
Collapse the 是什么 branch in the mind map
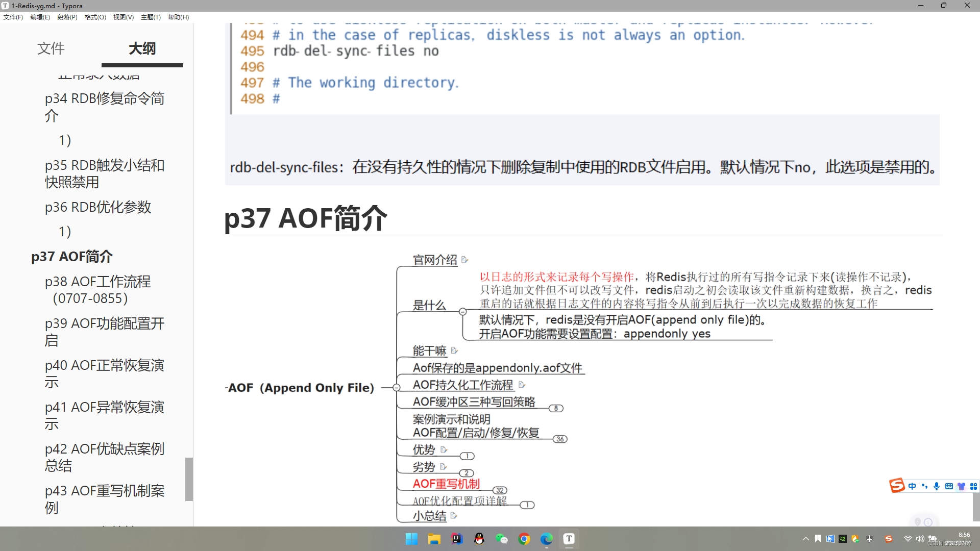463,311
